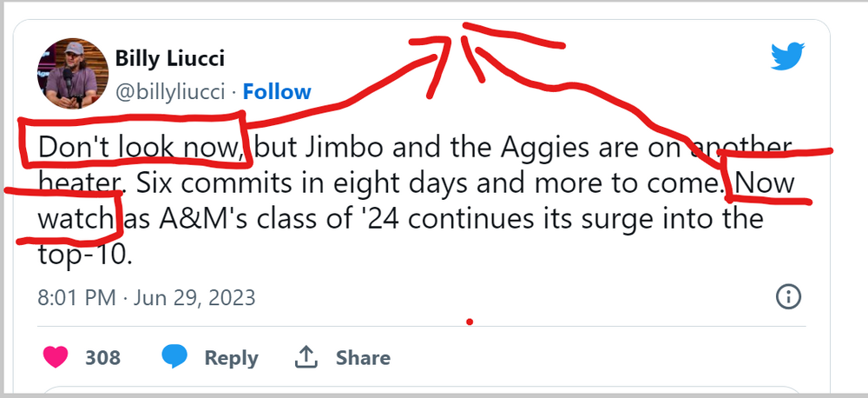
Task: Open the 8:01 PM timestamp link
Action: [76, 298]
